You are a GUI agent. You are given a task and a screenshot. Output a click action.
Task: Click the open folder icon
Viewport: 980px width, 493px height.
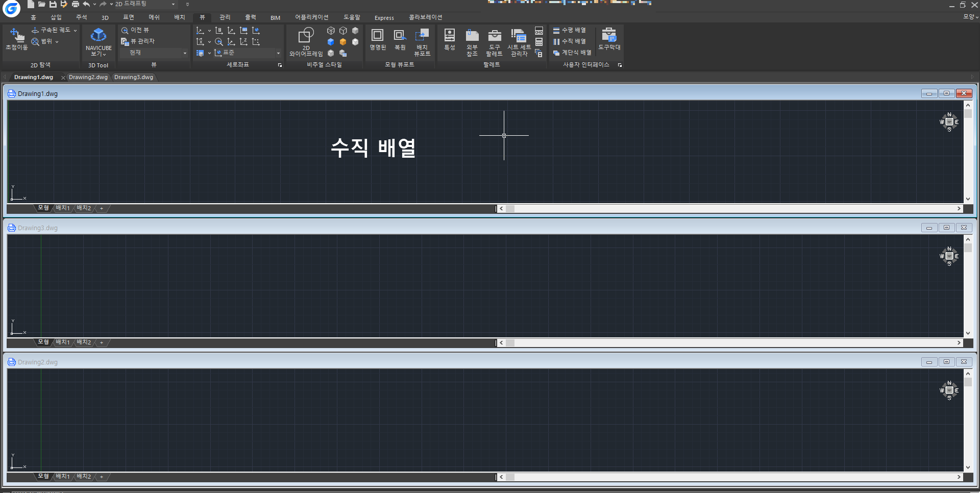pos(41,4)
